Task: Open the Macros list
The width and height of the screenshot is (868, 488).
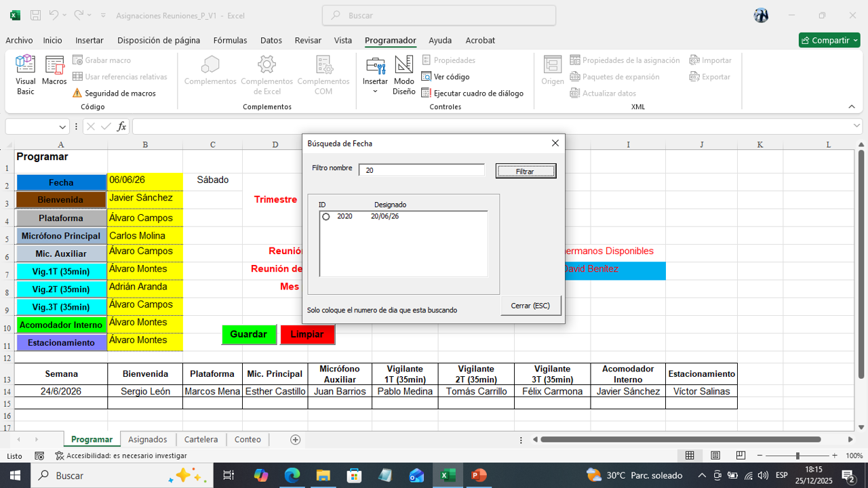Action: (54, 70)
